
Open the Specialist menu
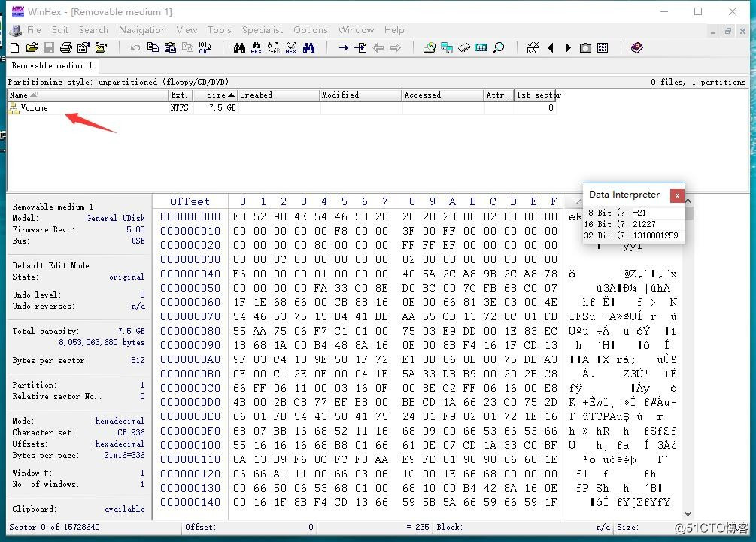(263, 30)
